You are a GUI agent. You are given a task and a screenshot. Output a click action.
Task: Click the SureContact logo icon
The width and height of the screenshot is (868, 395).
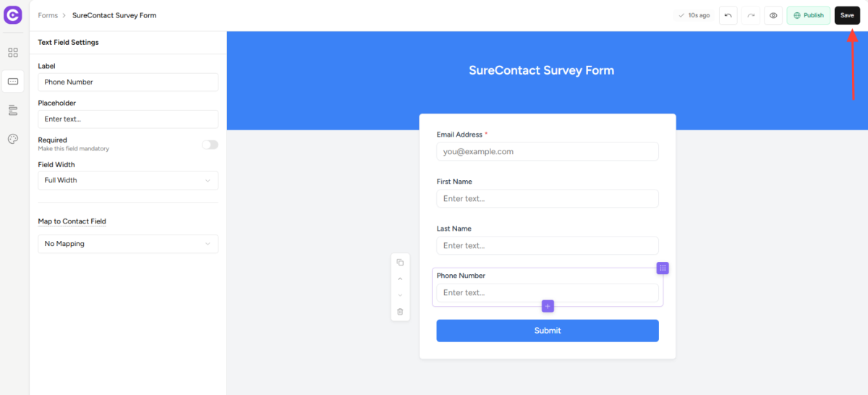point(13,15)
